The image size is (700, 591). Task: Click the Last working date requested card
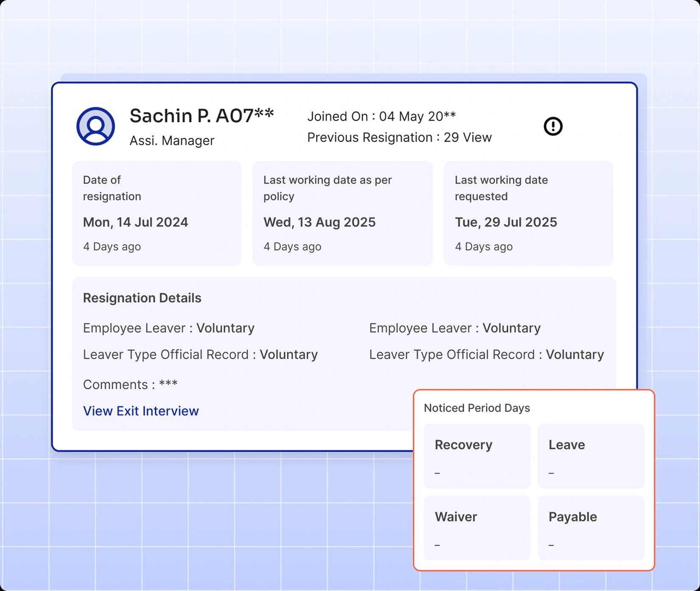528,213
